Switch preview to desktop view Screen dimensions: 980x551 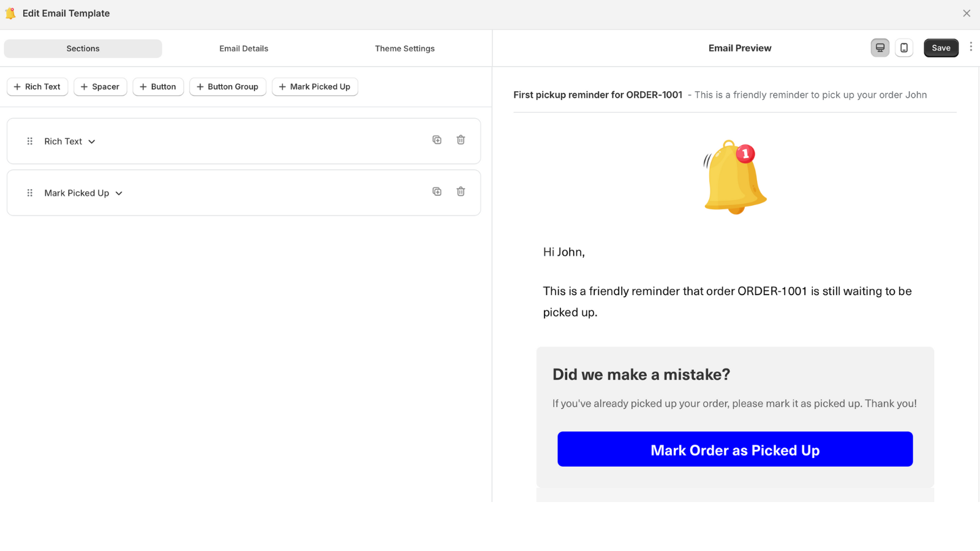click(880, 47)
